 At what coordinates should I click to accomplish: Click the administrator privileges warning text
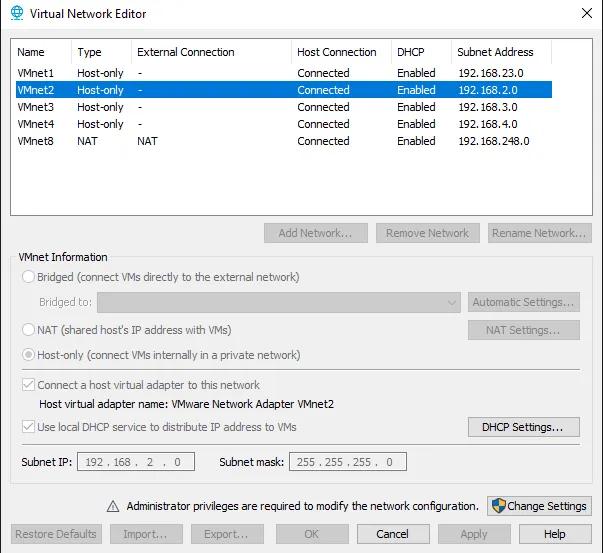tap(303, 506)
